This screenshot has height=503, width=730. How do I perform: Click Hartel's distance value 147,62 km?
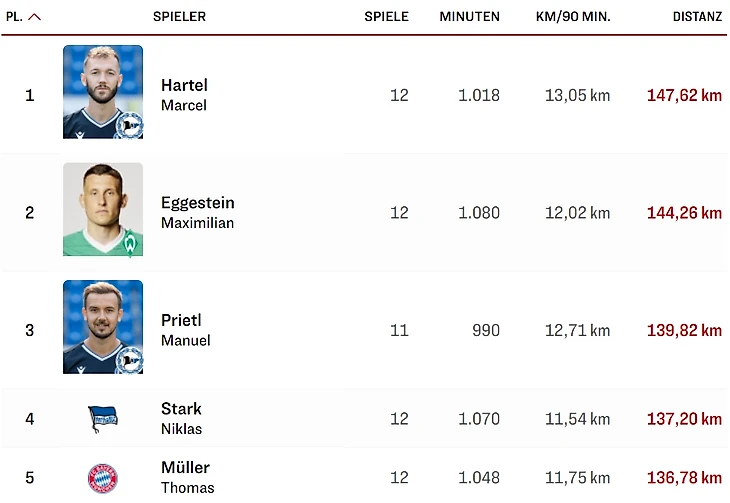point(684,96)
